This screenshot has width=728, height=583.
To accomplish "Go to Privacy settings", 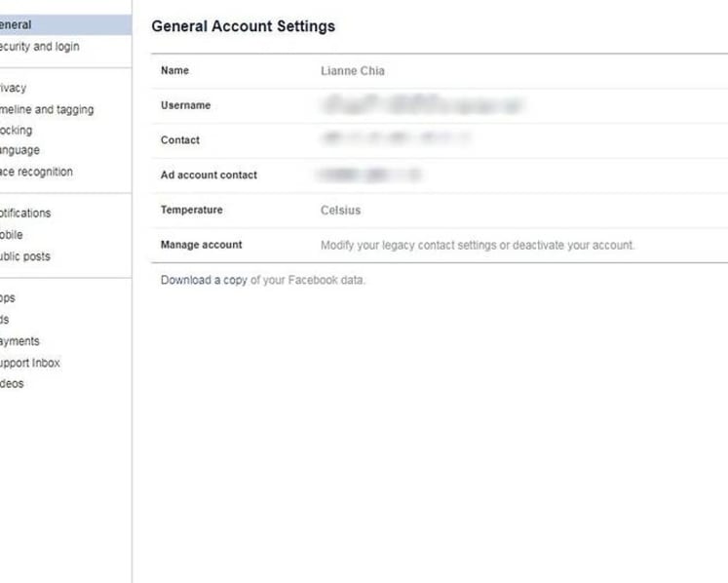I will point(13,88).
